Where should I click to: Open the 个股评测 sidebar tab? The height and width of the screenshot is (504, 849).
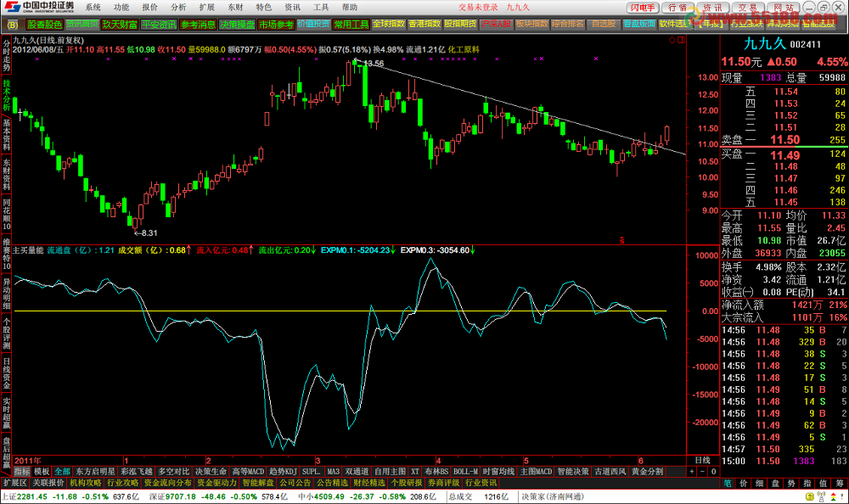tap(7, 334)
